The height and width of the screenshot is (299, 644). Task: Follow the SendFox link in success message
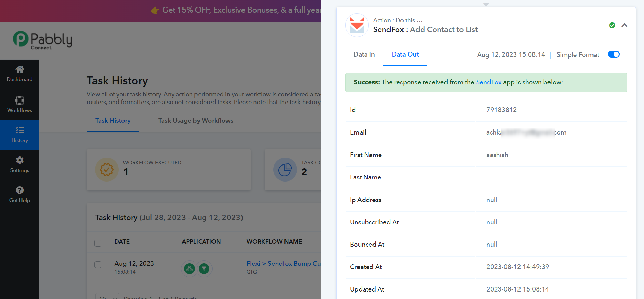pos(488,82)
